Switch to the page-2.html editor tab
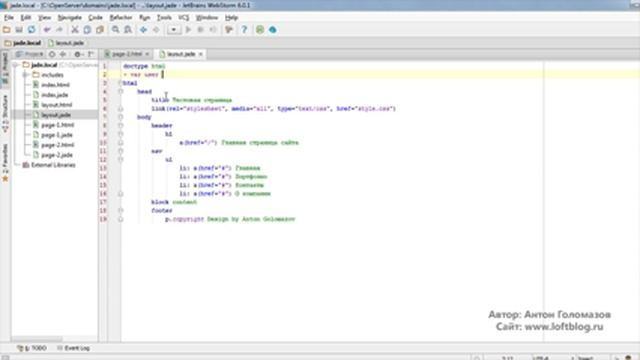640x360 pixels. click(x=127, y=54)
